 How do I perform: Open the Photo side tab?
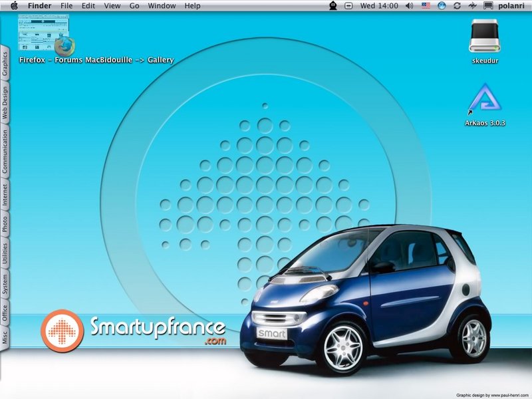click(x=5, y=224)
